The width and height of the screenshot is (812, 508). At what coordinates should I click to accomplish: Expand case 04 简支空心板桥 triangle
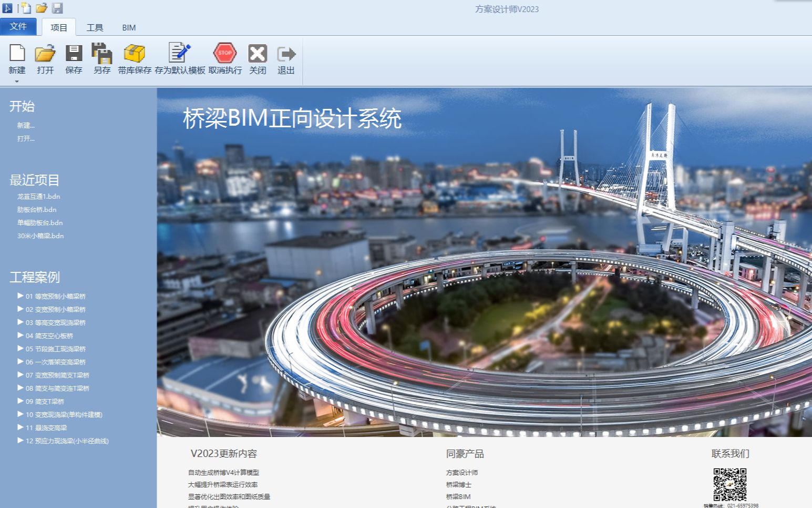[20, 335]
